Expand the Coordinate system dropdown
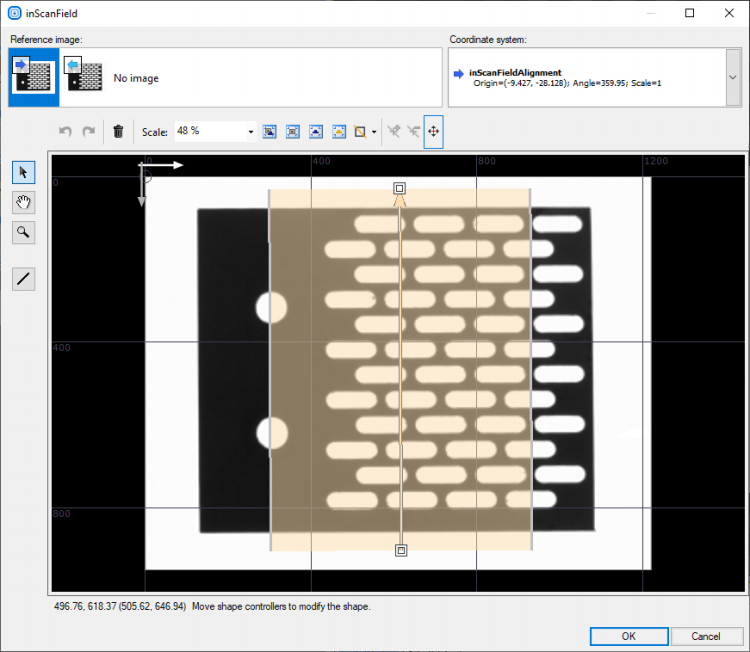The width and height of the screenshot is (750, 652). pyautogui.click(x=733, y=77)
